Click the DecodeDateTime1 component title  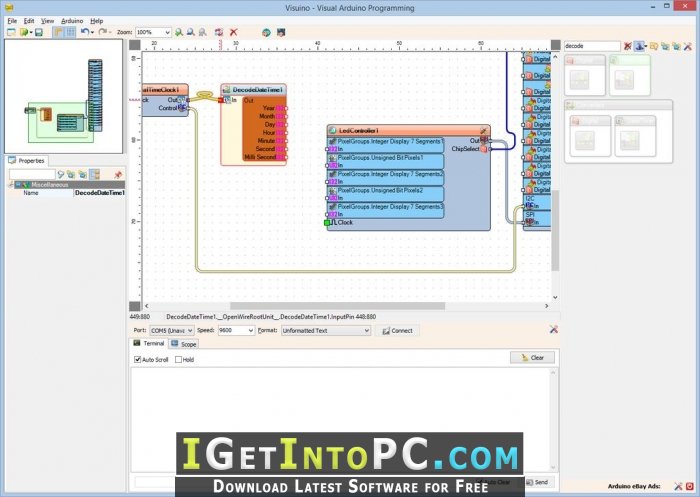(258, 90)
